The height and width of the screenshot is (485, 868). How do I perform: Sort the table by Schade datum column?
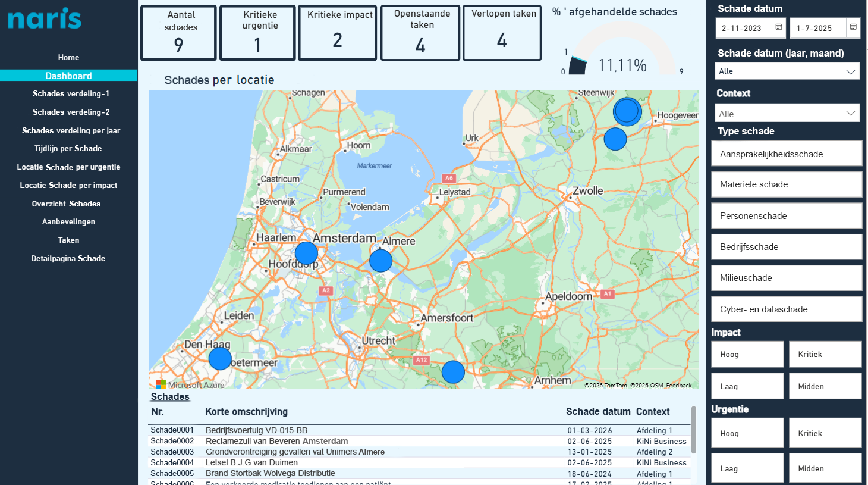(x=597, y=411)
